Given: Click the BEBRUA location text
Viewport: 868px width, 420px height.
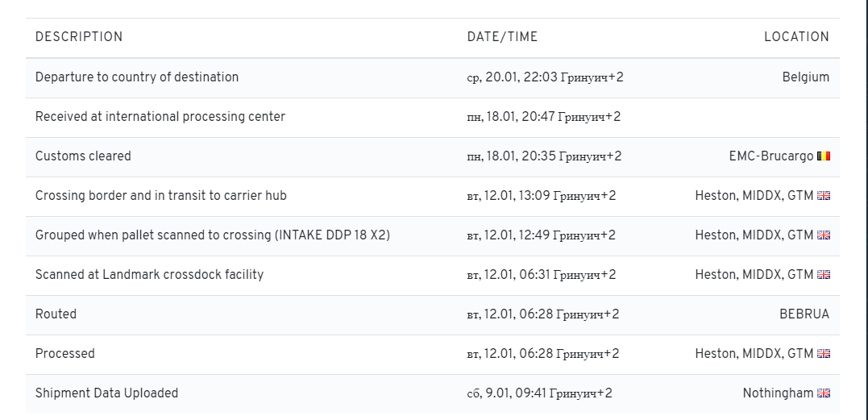Looking at the screenshot, I should [804, 314].
